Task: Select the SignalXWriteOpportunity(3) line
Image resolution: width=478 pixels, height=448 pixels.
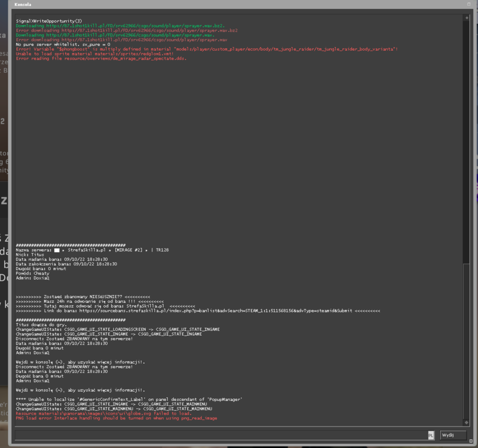Action: click(x=49, y=21)
